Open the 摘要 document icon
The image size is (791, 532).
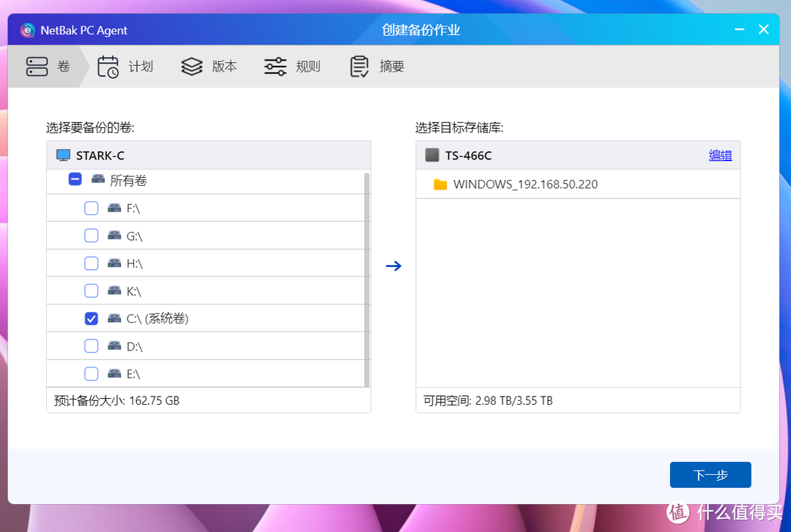359,66
